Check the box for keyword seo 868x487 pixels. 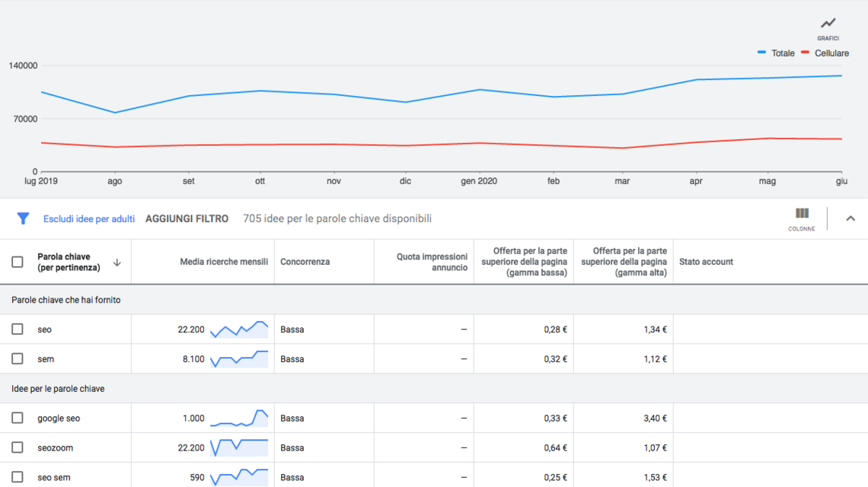pyautogui.click(x=18, y=329)
